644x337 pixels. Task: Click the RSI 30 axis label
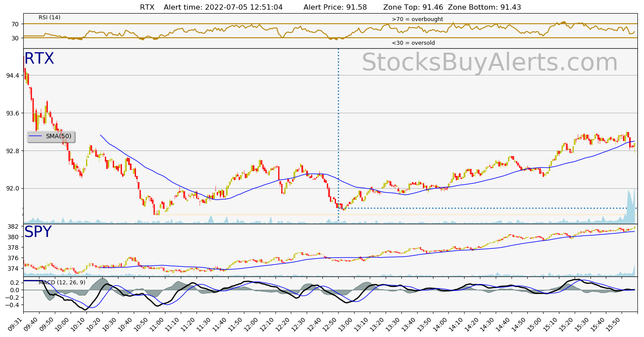[15, 38]
